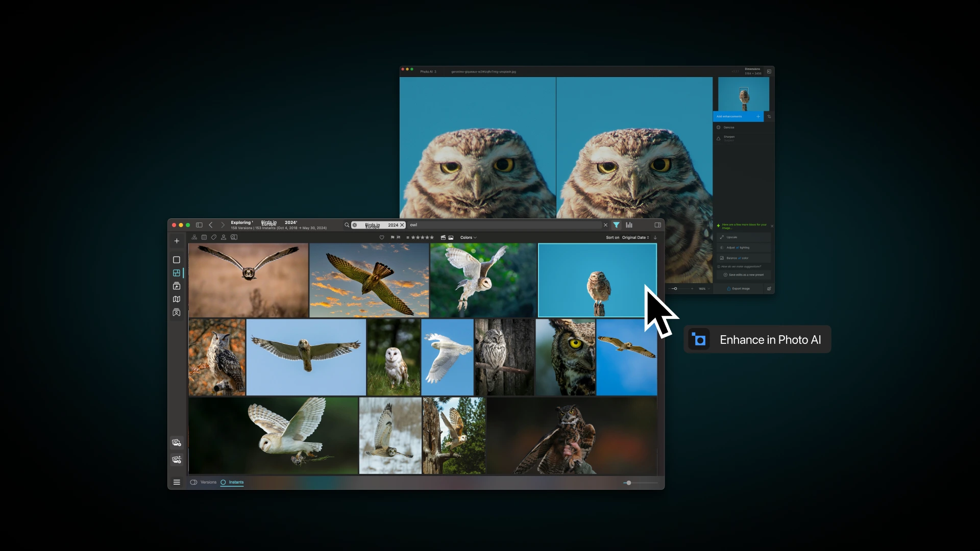980x551 pixels.
Task: Open the histogram statistics icon
Action: [629, 225]
